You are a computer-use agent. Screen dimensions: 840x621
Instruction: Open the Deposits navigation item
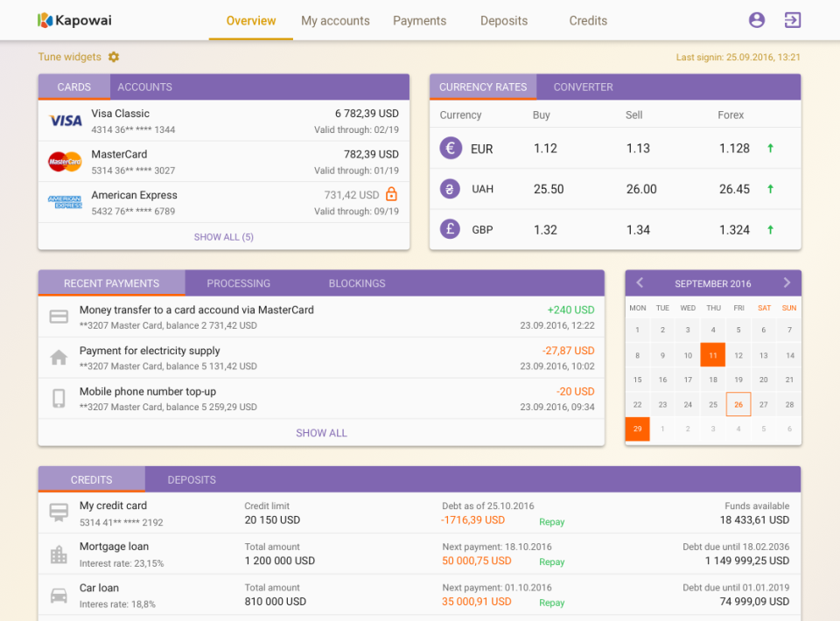[x=504, y=21]
